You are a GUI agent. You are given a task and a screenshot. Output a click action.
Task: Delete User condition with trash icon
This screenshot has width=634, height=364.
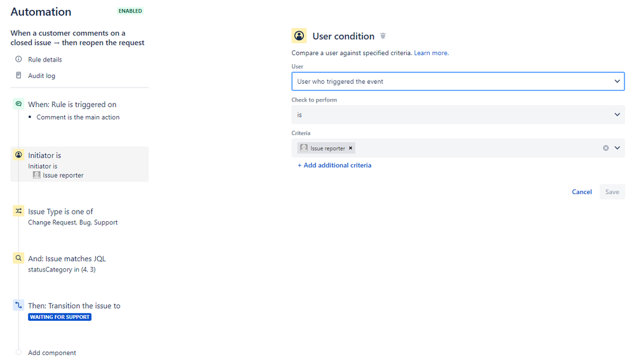383,36
